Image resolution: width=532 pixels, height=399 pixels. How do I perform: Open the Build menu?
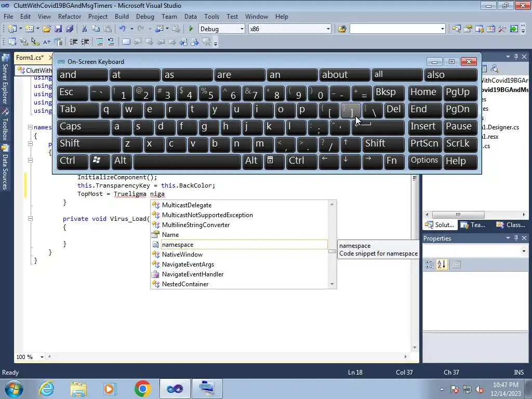pos(122,16)
